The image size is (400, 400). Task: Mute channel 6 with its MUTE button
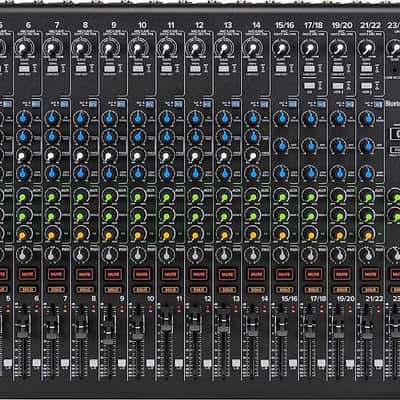[27, 275]
